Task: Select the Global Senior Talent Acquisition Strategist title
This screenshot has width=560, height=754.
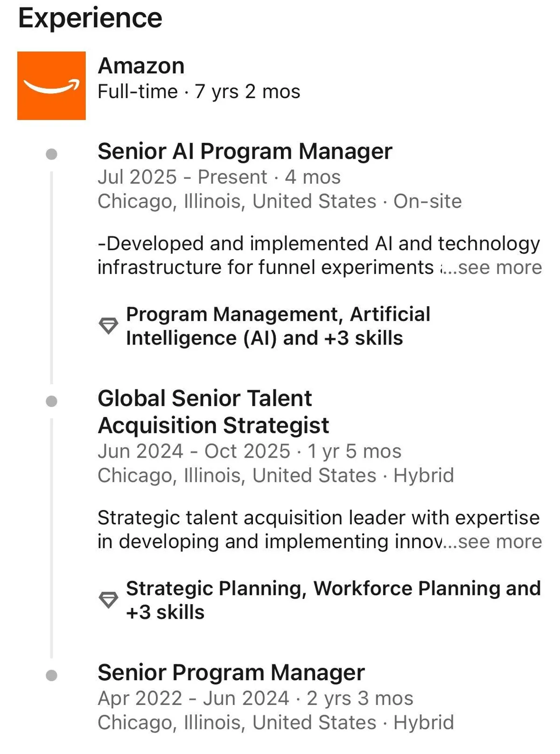Action: click(213, 412)
